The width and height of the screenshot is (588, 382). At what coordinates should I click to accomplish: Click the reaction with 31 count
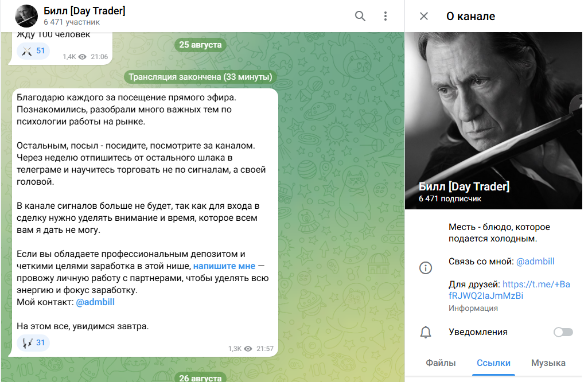pyautogui.click(x=33, y=343)
